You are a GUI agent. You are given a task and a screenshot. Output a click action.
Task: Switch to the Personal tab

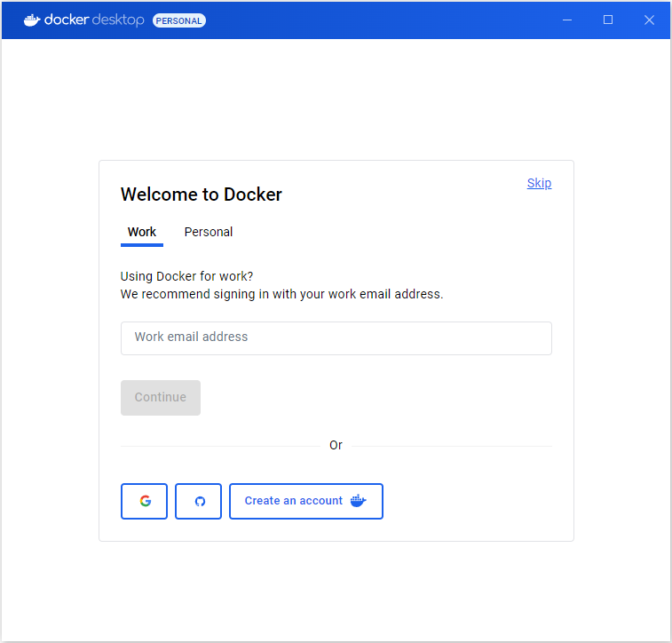[209, 232]
